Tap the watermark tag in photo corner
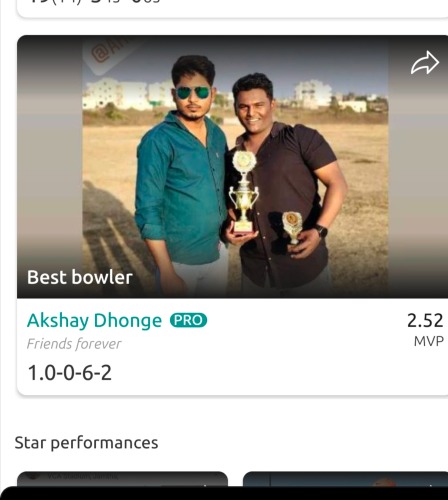The height and width of the screenshot is (500, 448). (108, 53)
